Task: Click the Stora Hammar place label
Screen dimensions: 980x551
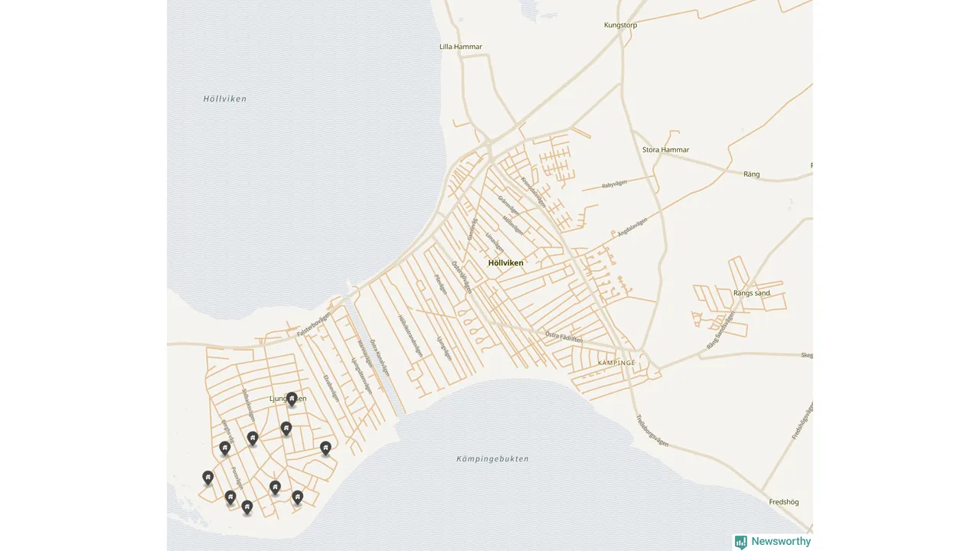Action: [x=665, y=150]
